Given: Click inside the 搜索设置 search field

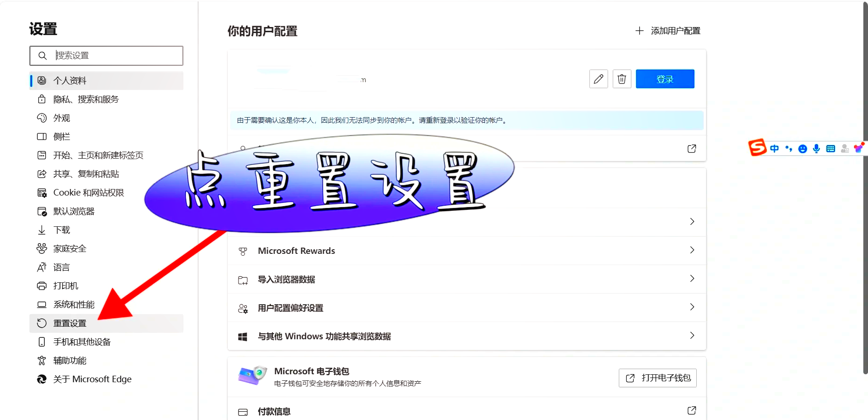Looking at the screenshot, I should tap(106, 56).
